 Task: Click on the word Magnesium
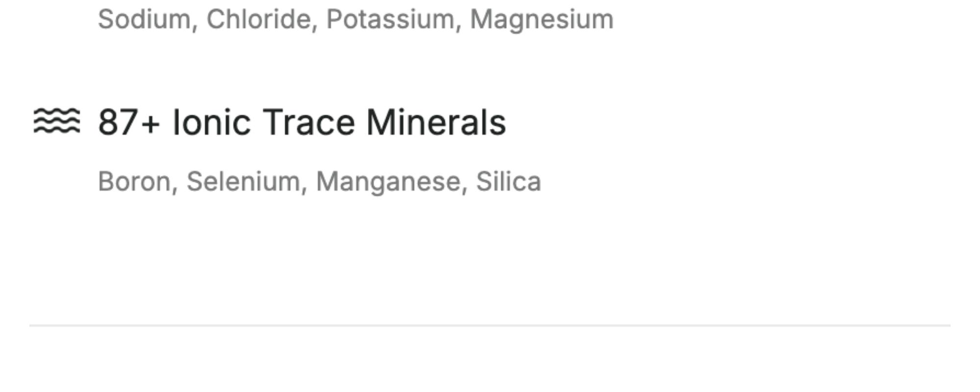pos(541,20)
